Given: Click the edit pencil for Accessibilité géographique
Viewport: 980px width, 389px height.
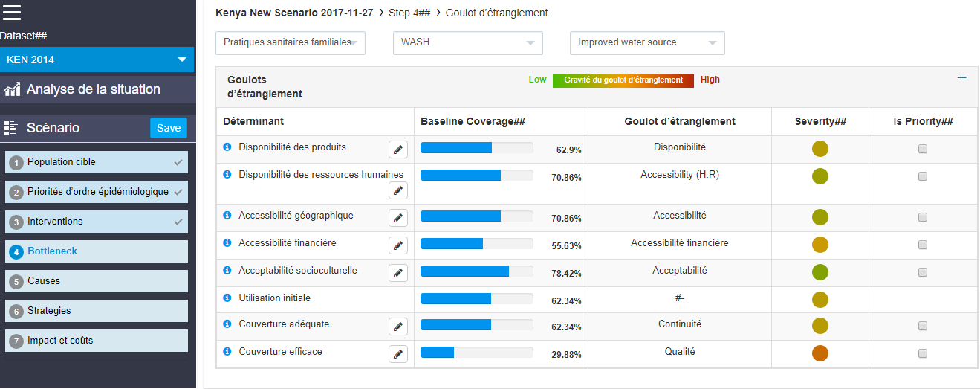Looking at the screenshot, I should tap(398, 218).
